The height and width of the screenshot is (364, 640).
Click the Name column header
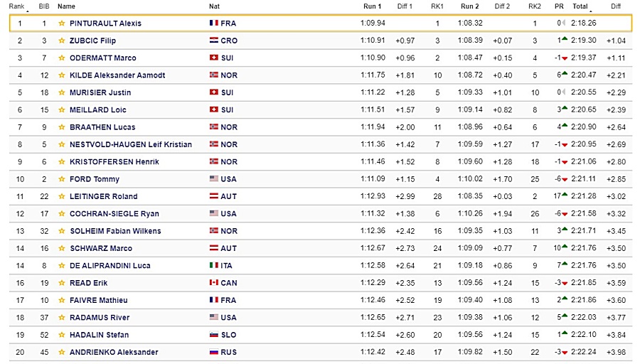[x=66, y=6]
